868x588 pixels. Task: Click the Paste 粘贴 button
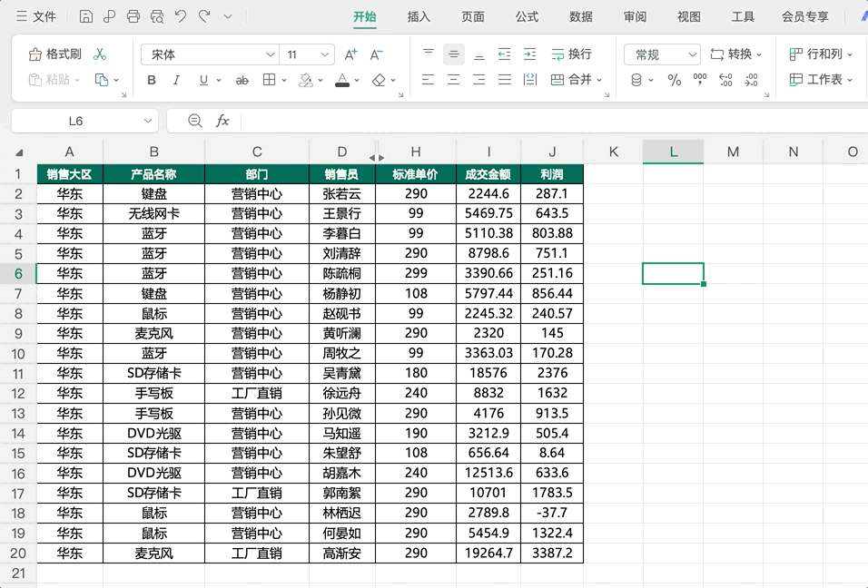54,80
